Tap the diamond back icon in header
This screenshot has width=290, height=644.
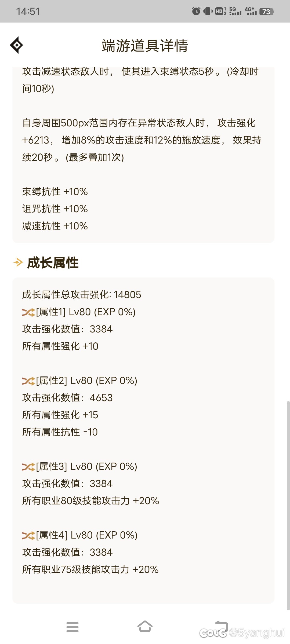pyautogui.click(x=17, y=45)
